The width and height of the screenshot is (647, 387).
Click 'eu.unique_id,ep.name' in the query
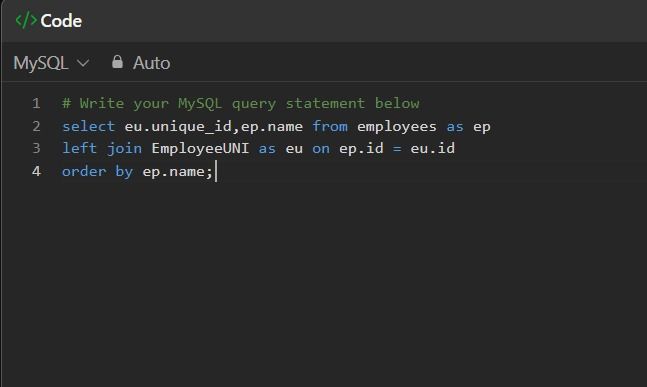click(214, 127)
